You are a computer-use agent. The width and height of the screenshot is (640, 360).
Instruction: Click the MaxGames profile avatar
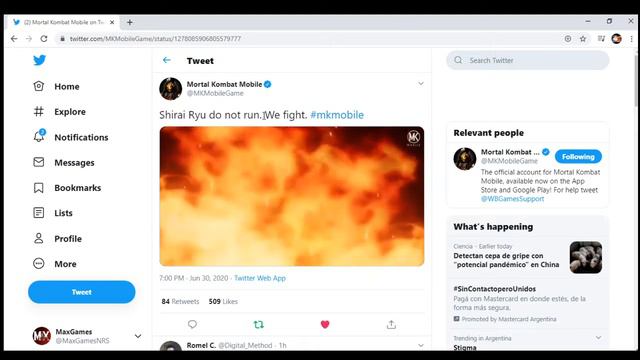(x=42, y=336)
